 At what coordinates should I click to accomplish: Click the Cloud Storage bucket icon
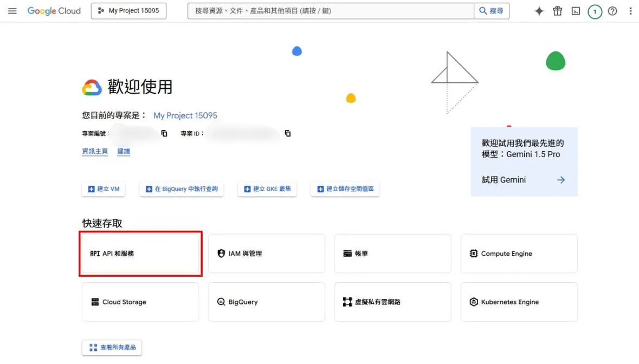pyautogui.click(x=95, y=302)
